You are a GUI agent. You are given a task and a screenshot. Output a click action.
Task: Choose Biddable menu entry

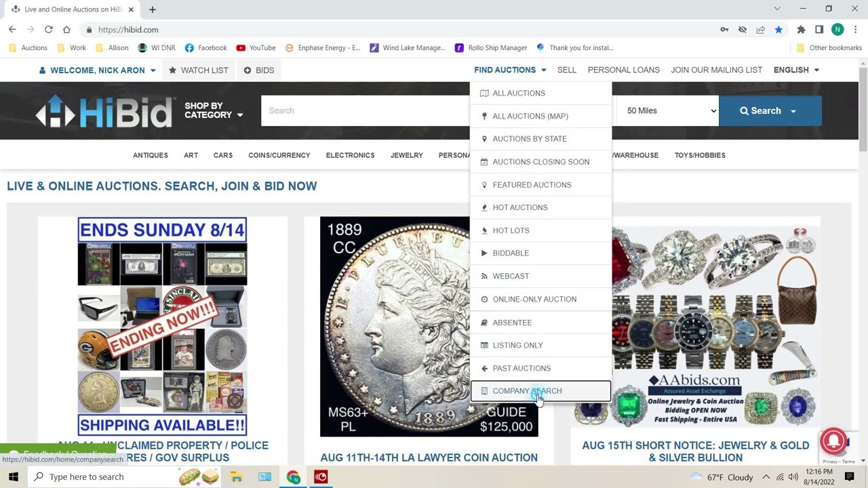click(540, 253)
